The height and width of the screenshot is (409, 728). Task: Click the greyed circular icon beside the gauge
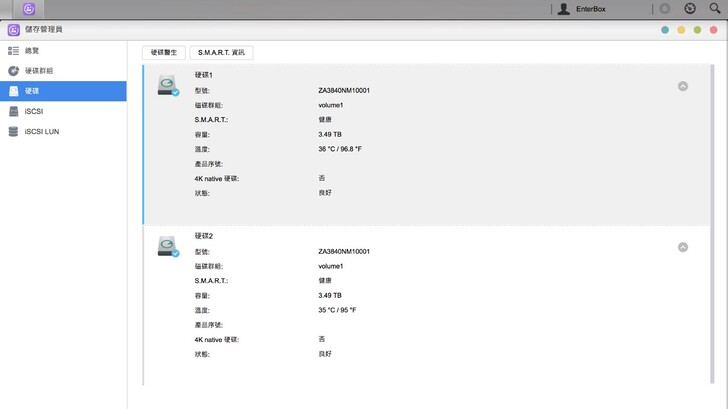(x=666, y=9)
